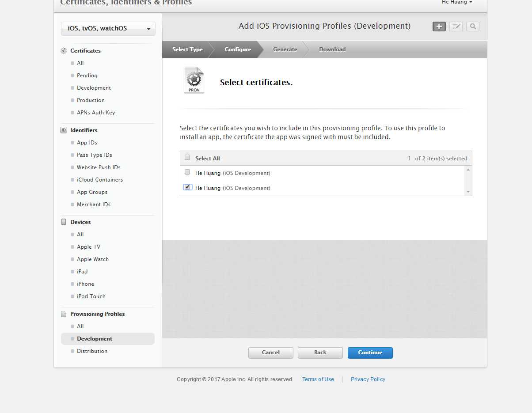Check the Select All checkbox
The image size is (532, 413).
pos(187,157)
